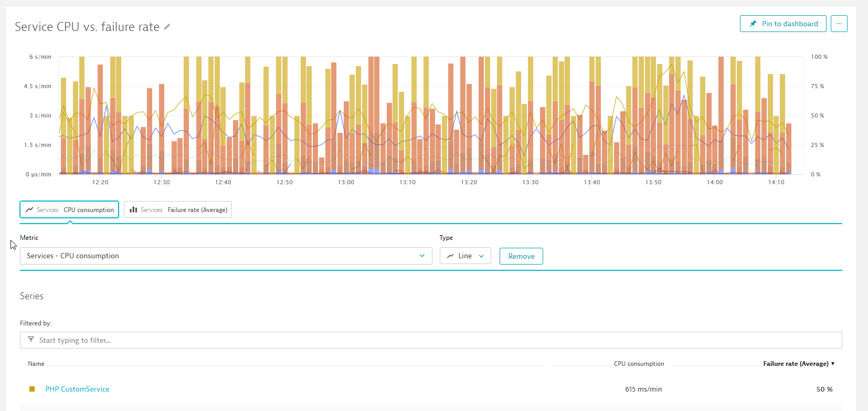Open the PHP CustomService link
The image size is (868, 411).
[x=77, y=389]
